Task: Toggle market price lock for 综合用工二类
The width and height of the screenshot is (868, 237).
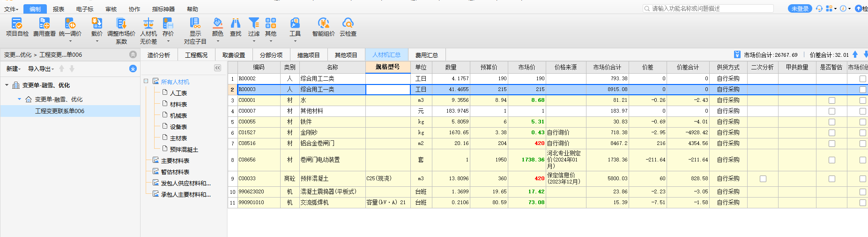Action: pyautogui.click(x=862, y=79)
